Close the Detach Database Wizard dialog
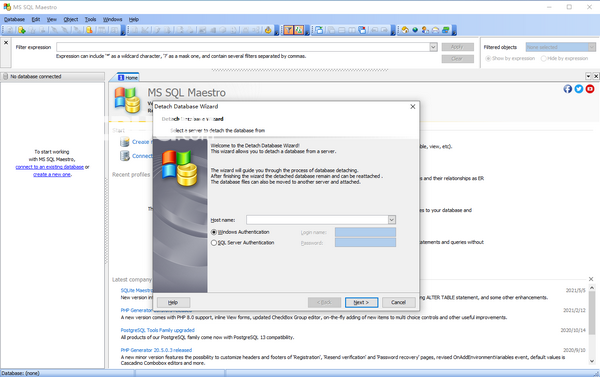The height and width of the screenshot is (377, 600). pyautogui.click(x=412, y=106)
